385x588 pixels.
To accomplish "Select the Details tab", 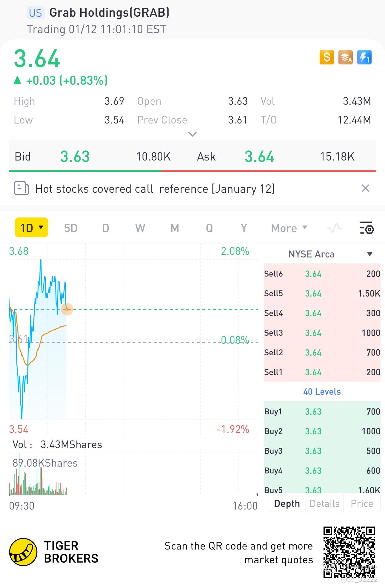I will 324,504.
